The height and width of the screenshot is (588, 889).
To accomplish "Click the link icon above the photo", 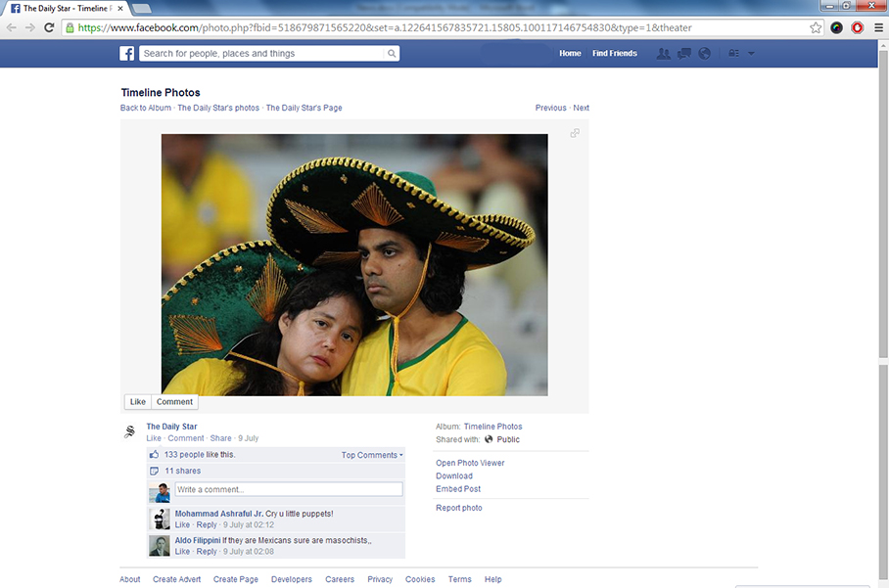I will (575, 133).
